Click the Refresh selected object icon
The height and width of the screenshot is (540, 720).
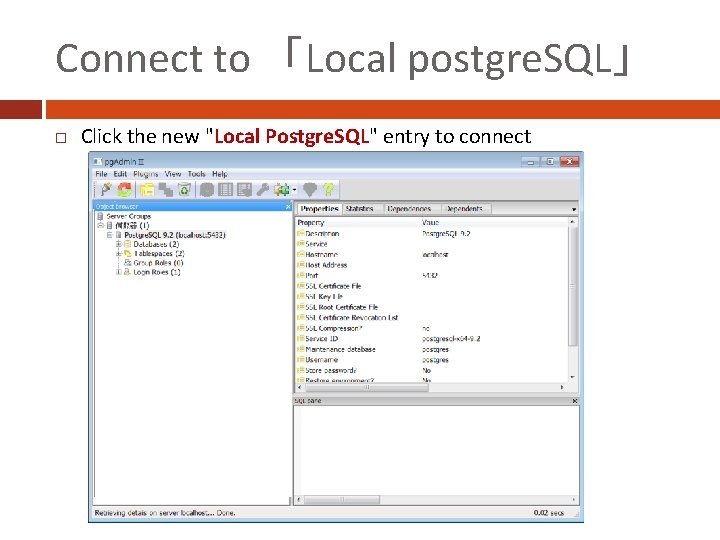[x=124, y=189]
